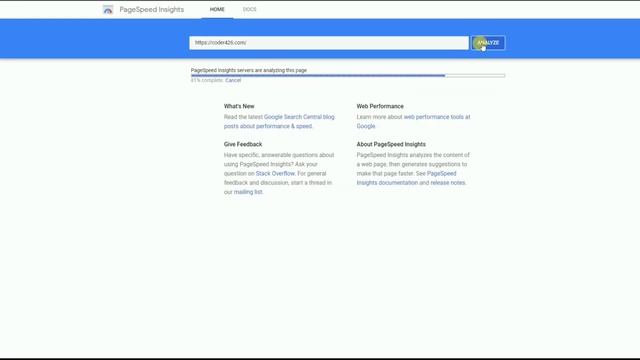This screenshot has height=360, width=640.
Task: Click the analysis progress bar
Action: coord(348,76)
